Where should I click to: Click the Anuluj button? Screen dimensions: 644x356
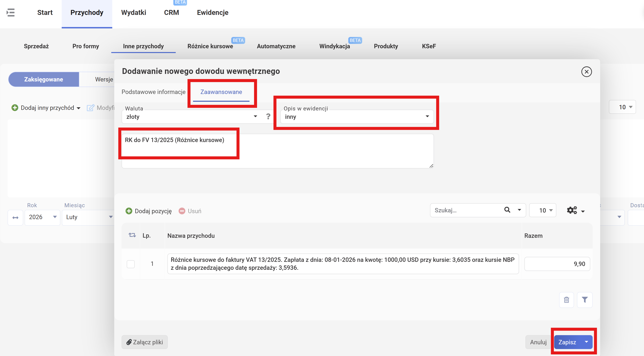click(538, 342)
